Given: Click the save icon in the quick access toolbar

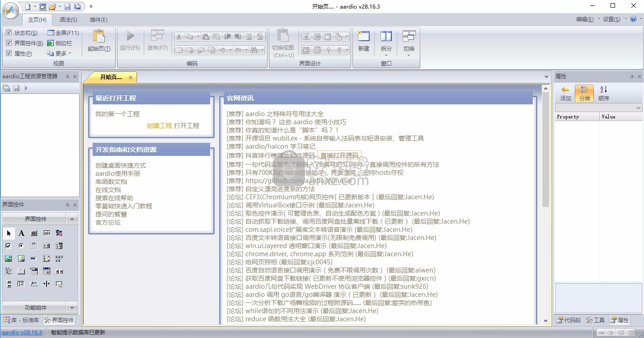Looking at the screenshot, I should point(67,6).
